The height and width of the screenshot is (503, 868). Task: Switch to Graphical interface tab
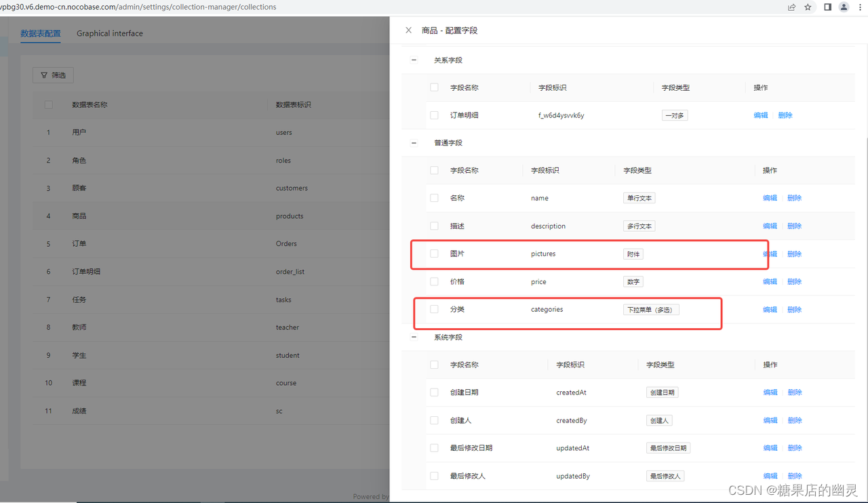(x=110, y=33)
